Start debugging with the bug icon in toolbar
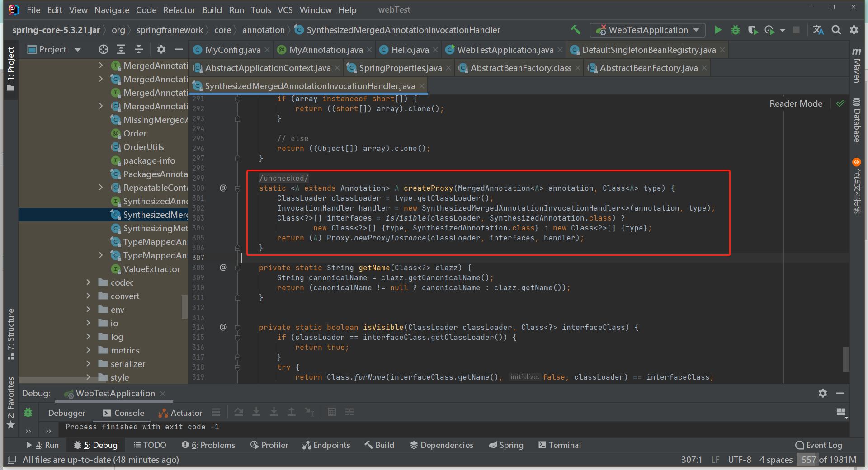 click(x=736, y=30)
